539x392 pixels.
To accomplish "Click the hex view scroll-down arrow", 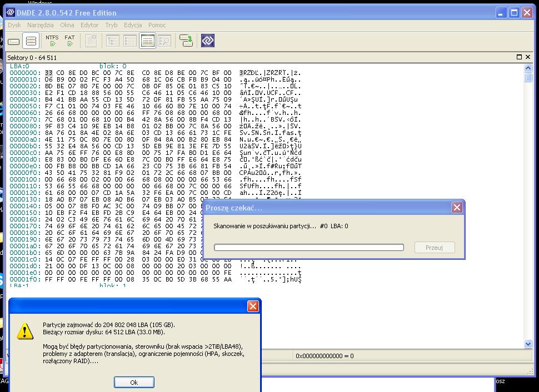I will pyautogui.click(x=528, y=344).
